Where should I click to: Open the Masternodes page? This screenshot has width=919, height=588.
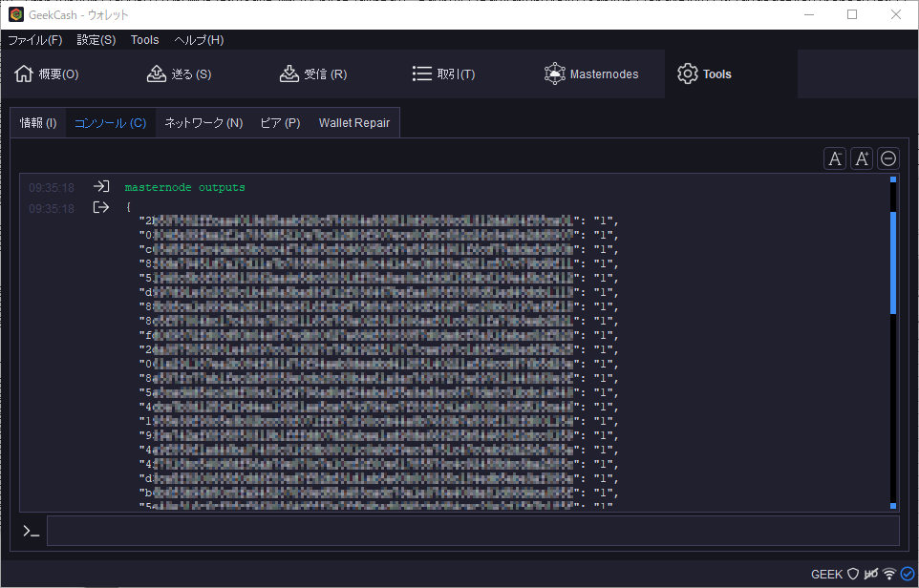click(x=591, y=74)
